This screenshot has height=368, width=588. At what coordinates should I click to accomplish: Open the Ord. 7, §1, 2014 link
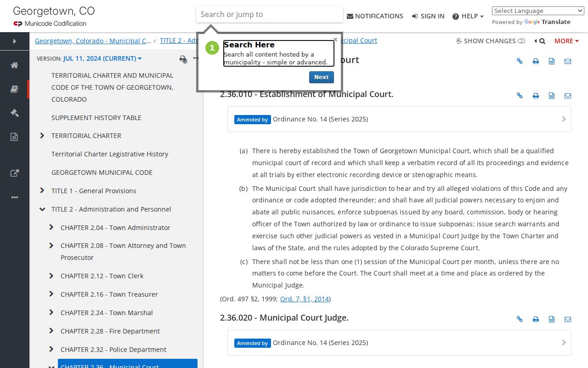(x=305, y=299)
